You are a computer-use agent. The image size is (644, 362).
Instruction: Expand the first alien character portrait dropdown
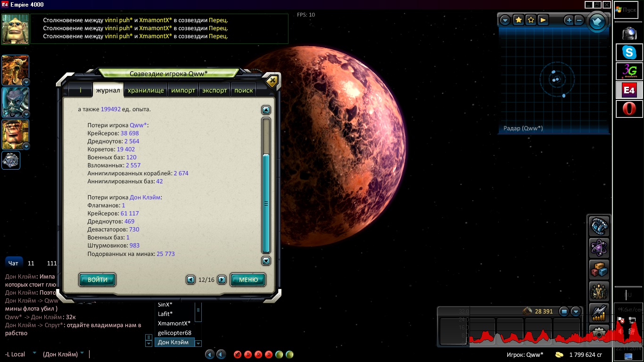26,82
